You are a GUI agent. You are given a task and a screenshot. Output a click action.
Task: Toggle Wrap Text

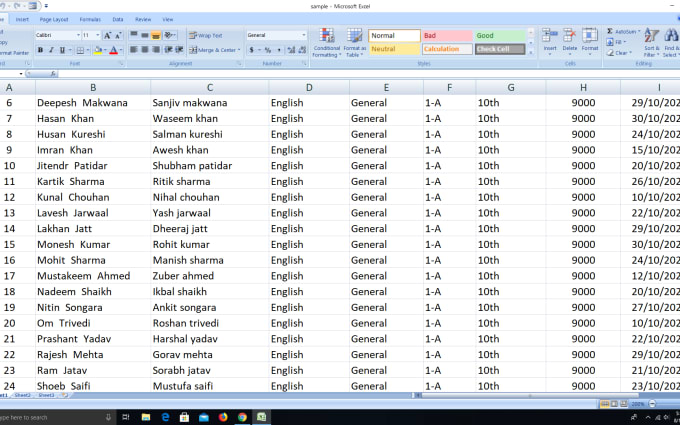click(x=206, y=36)
